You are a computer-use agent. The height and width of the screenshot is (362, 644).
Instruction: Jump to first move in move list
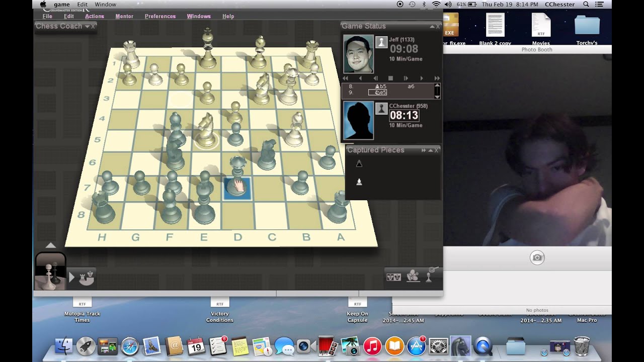[345, 78]
